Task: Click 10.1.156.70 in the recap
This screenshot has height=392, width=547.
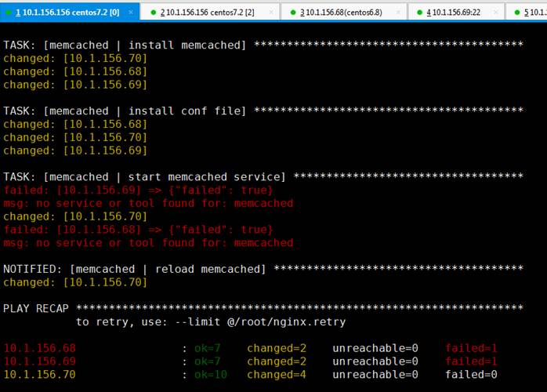Action: pos(39,375)
